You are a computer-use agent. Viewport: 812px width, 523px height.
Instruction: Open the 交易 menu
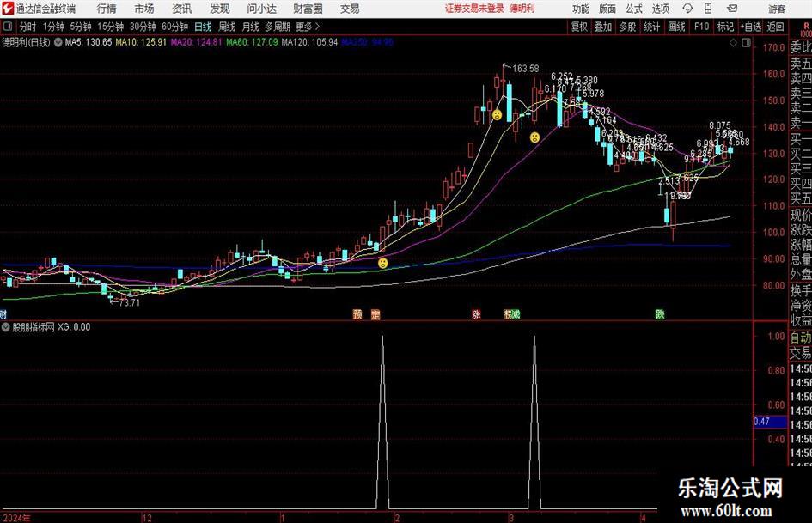pyautogui.click(x=350, y=9)
